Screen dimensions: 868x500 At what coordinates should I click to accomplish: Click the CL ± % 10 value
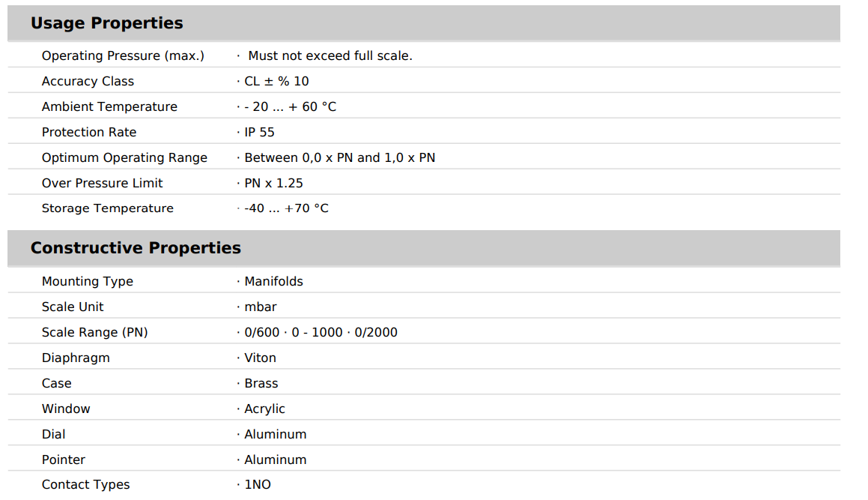(276, 82)
